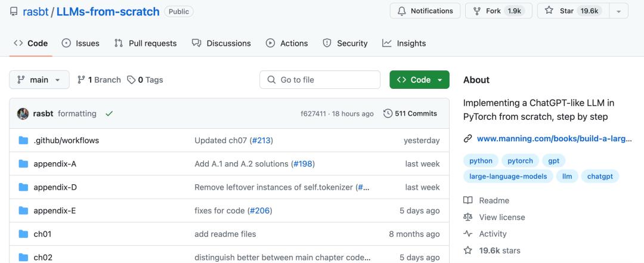Expand the green Code dropdown button
644x263 pixels.
click(419, 80)
